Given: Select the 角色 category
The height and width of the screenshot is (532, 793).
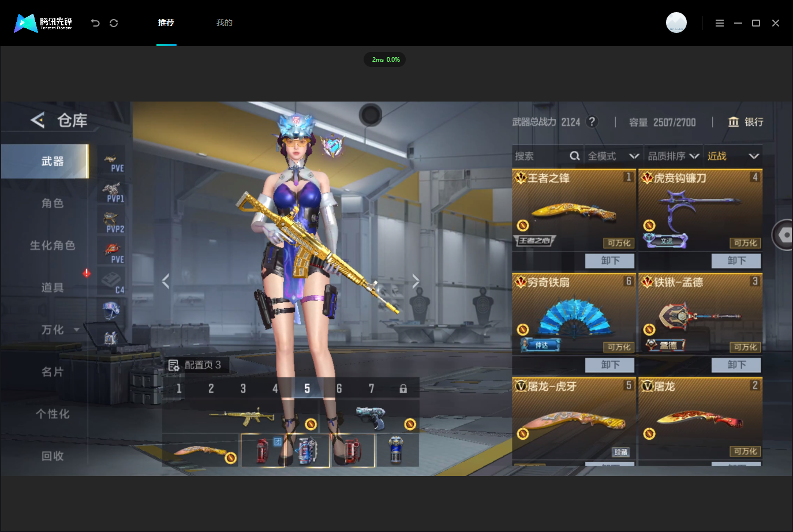Looking at the screenshot, I should click(53, 203).
